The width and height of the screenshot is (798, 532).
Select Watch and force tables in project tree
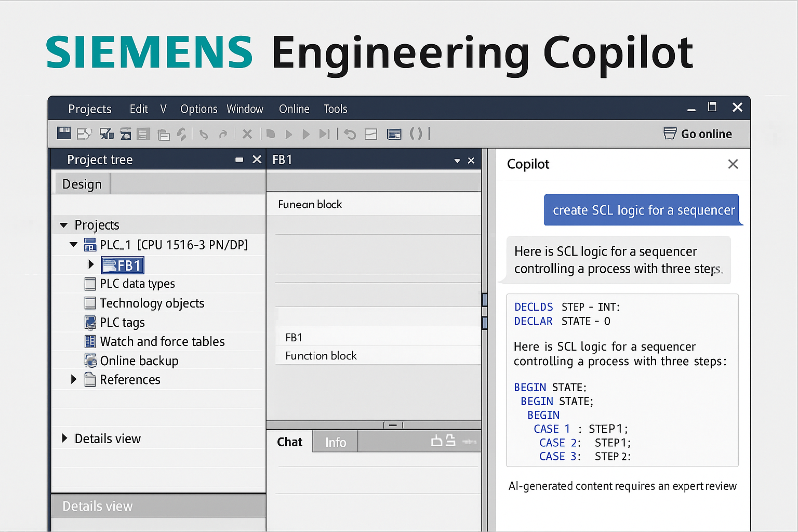point(162,341)
